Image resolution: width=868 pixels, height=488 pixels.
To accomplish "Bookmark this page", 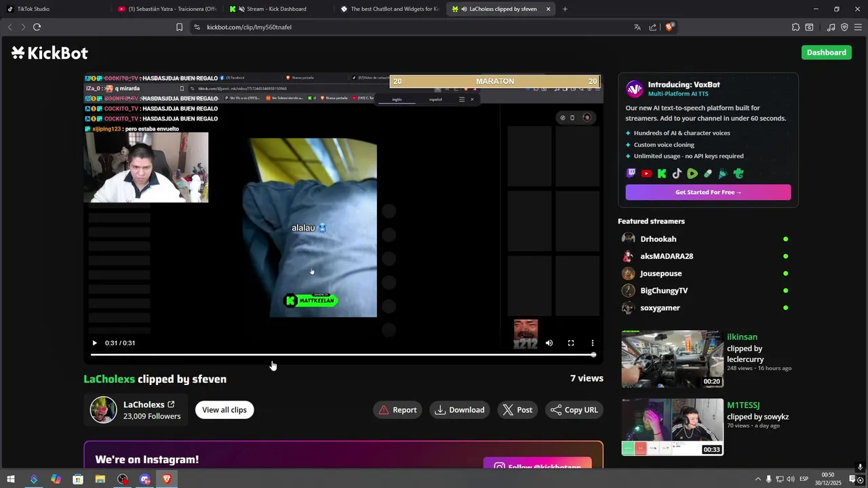I will tap(179, 27).
